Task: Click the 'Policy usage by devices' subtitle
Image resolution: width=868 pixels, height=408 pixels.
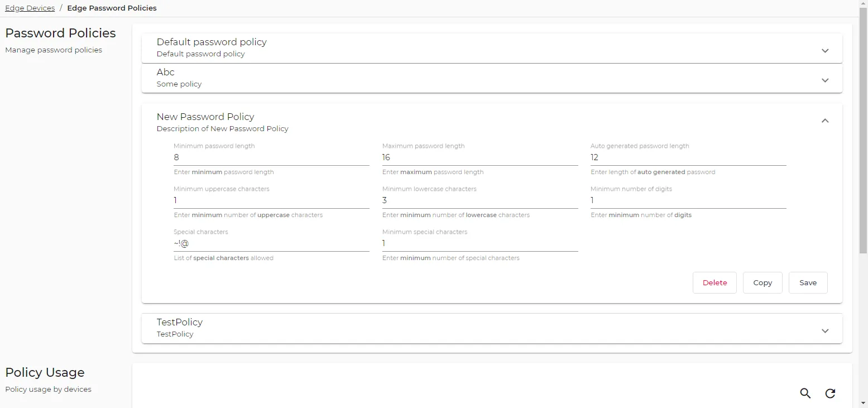Action: [x=48, y=389]
